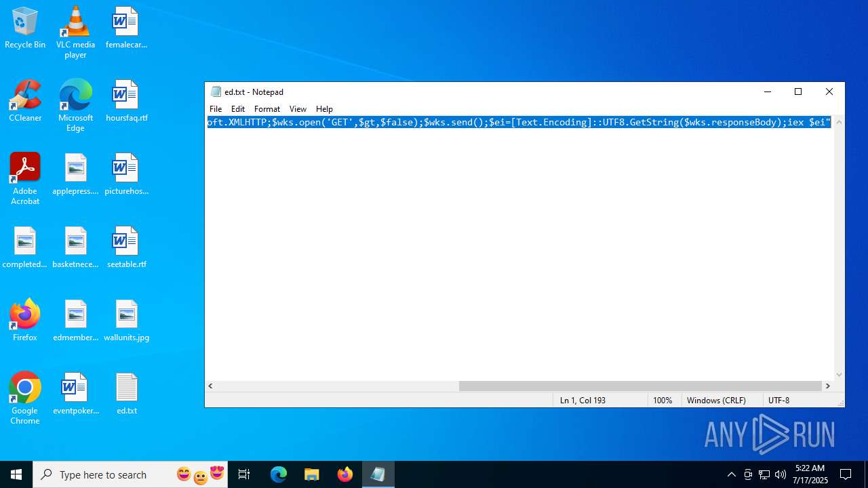The width and height of the screenshot is (868, 488).
Task: Open the Recycle Bin desktop icon
Action: coord(25,28)
